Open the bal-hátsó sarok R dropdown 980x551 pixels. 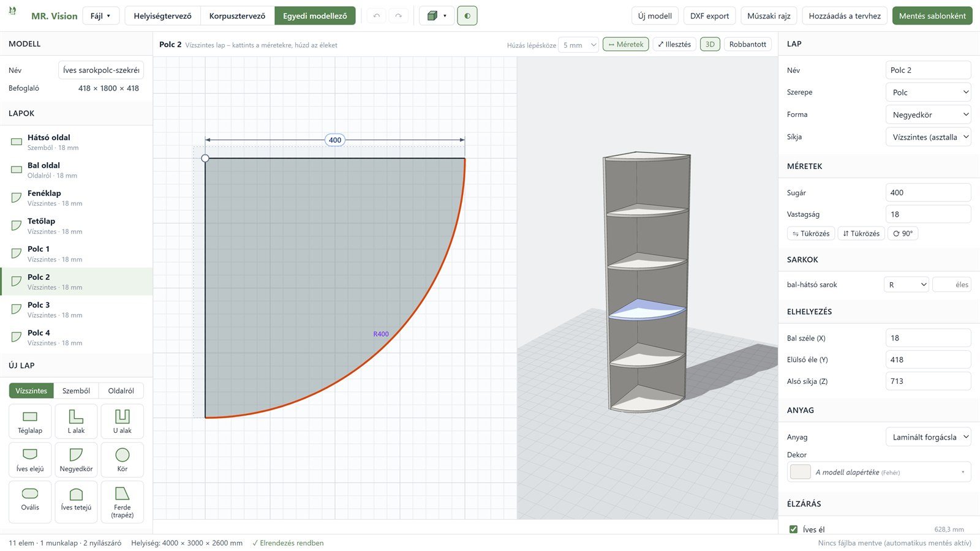coord(907,285)
